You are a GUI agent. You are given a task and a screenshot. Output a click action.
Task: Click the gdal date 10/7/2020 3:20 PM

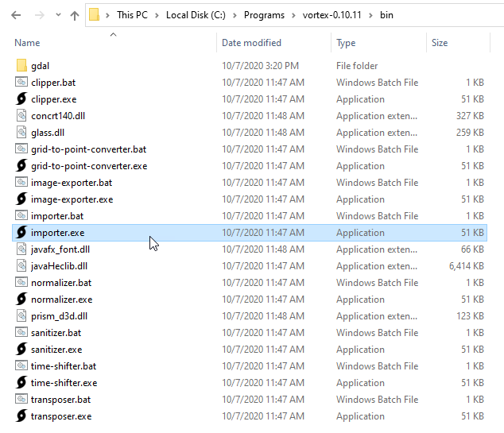point(261,66)
